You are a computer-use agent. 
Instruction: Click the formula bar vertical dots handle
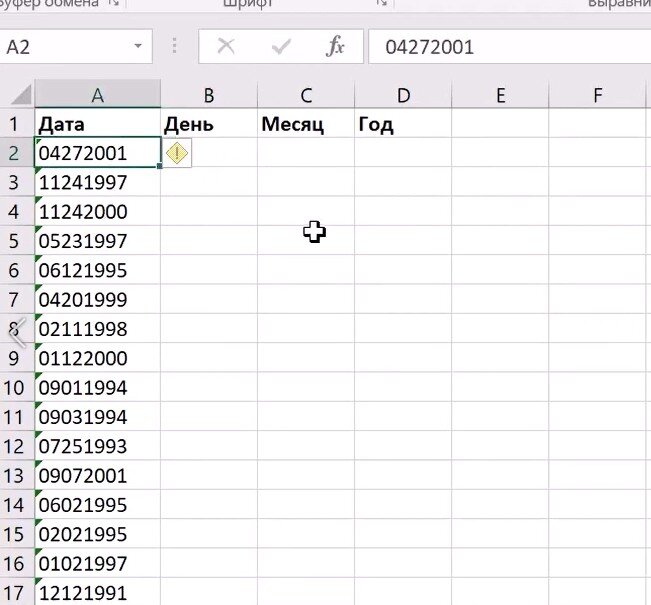175,46
